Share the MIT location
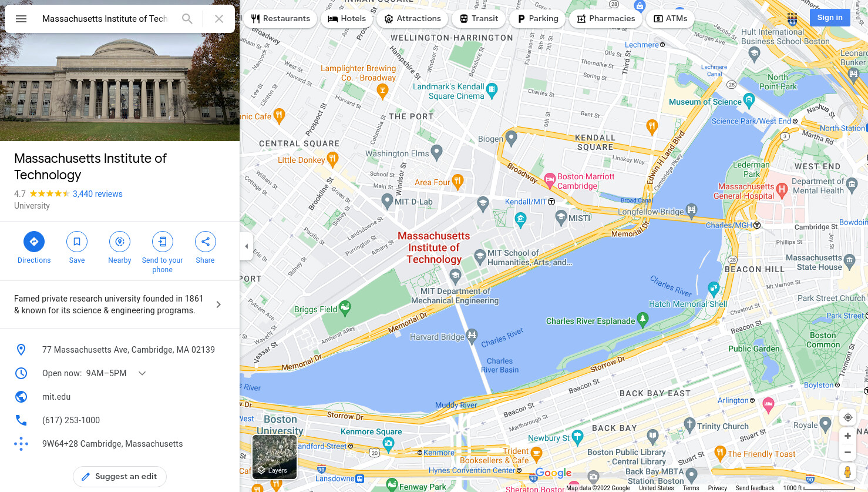This screenshot has height=492, width=868. click(206, 247)
